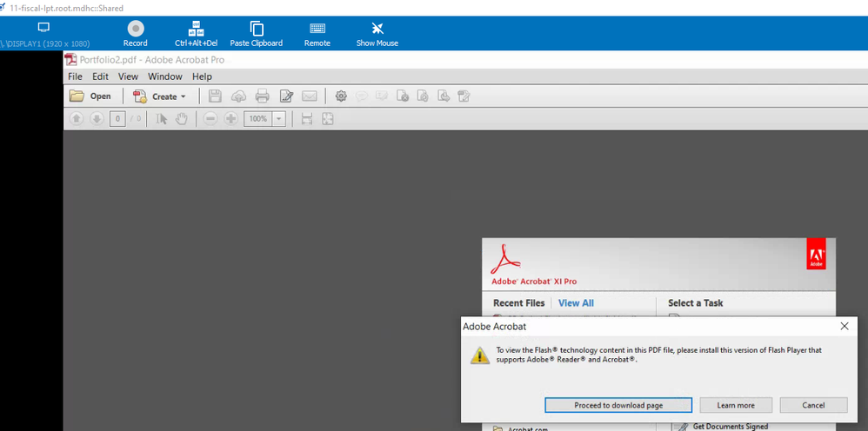Click the highlight text comment icon
The image size is (868, 431).
(382, 96)
